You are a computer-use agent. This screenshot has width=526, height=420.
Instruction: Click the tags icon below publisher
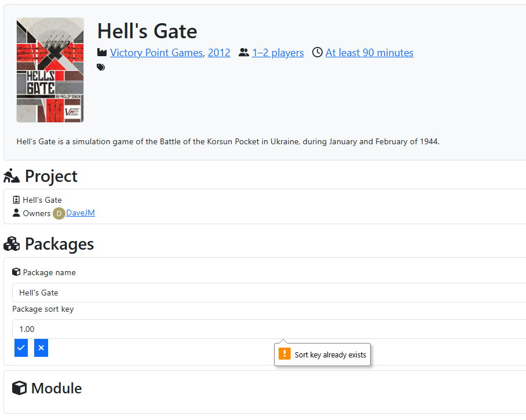(x=101, y=67)
